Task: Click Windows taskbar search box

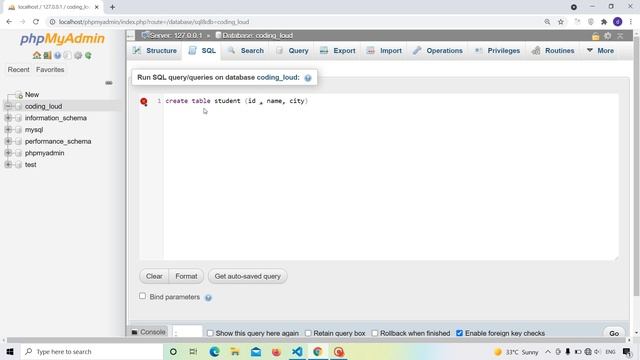Action: [92, 351]
